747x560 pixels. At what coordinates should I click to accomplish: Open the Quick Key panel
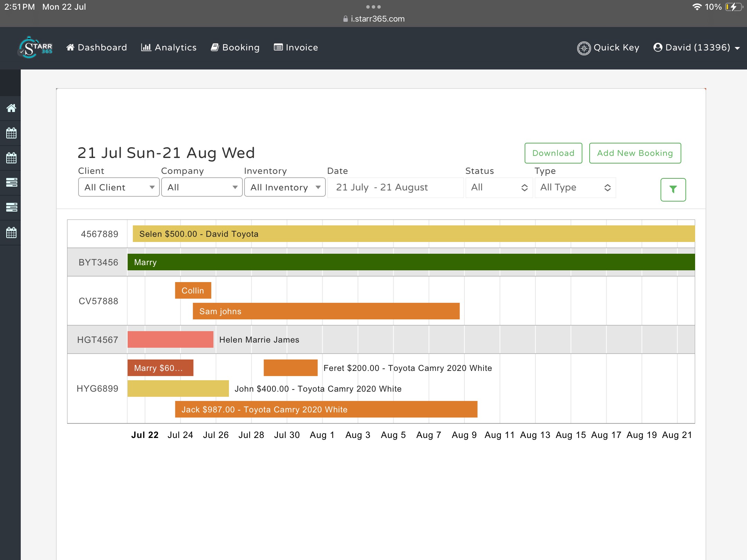point(608,48)
